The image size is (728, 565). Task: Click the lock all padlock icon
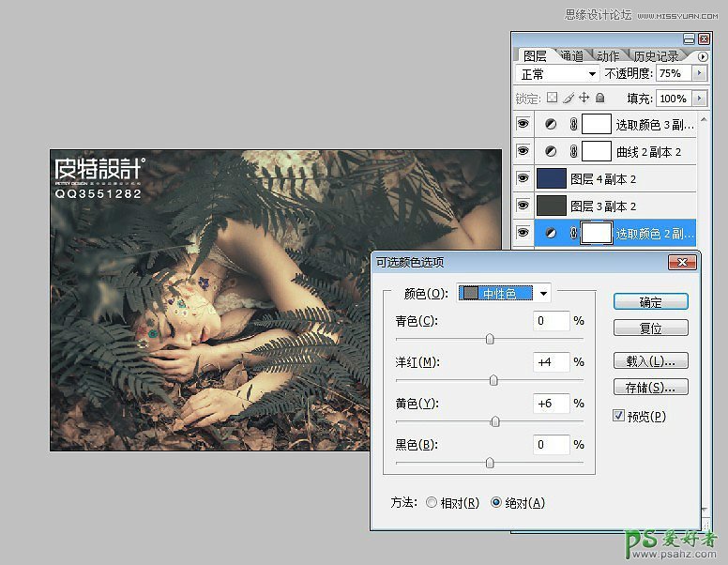599,98
